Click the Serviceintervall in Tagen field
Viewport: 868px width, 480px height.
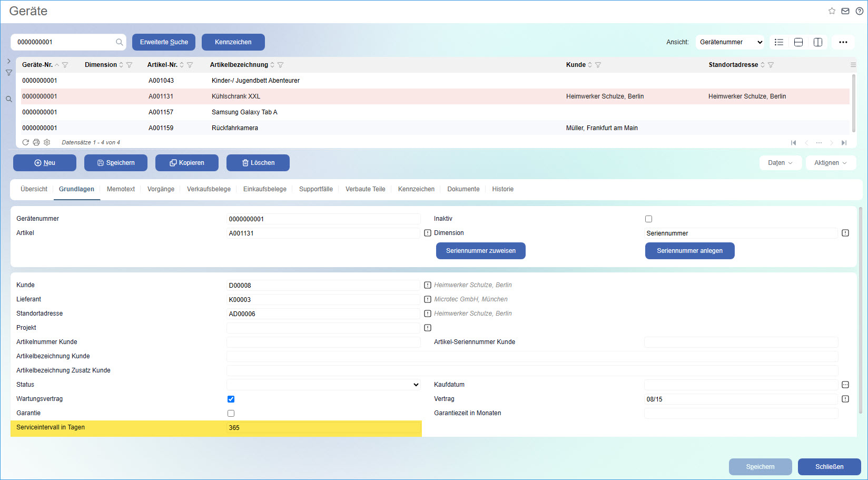click(323, 427)
